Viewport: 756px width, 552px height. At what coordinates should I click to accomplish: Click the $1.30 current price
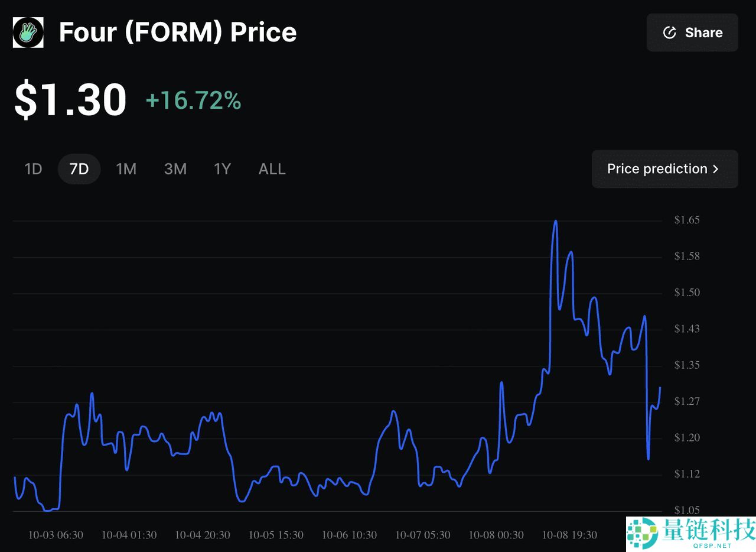click(70, 99)
